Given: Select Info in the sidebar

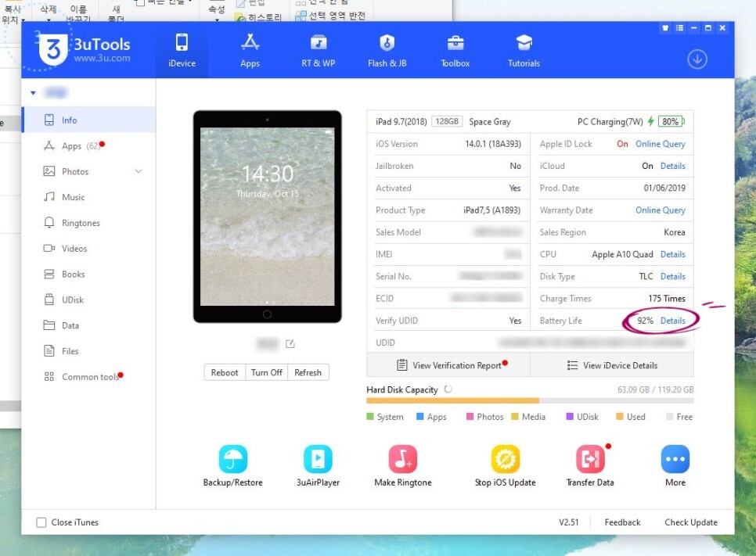Looking at the screenshot, I should (89, 120).
